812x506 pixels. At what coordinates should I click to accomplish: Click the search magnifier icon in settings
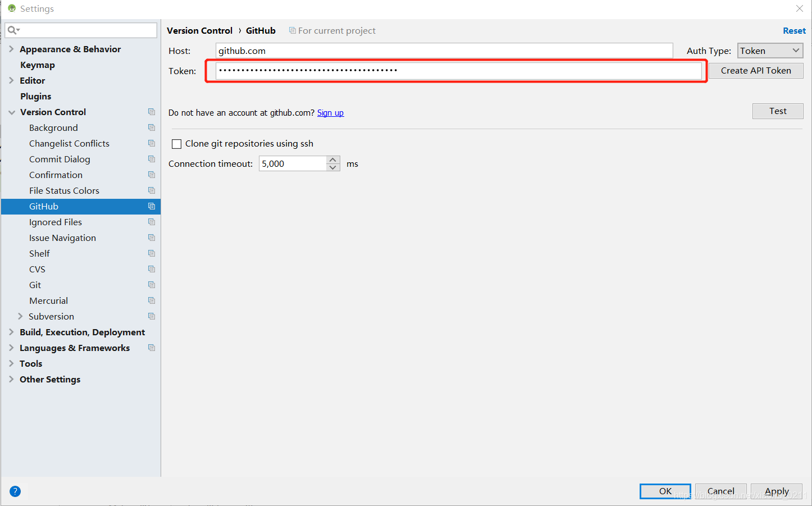pos(13,30)
